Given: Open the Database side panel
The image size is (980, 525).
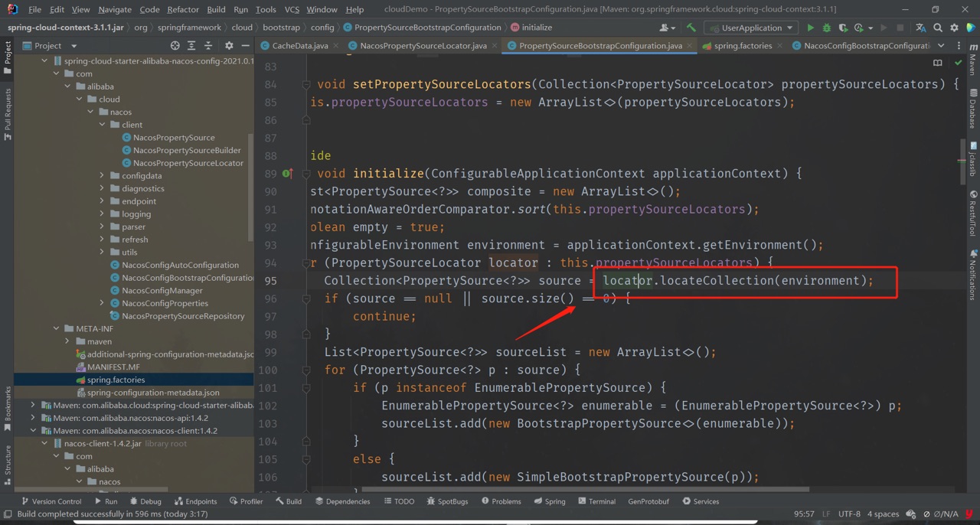Looking at the screenshot, I should click(972, 109).
